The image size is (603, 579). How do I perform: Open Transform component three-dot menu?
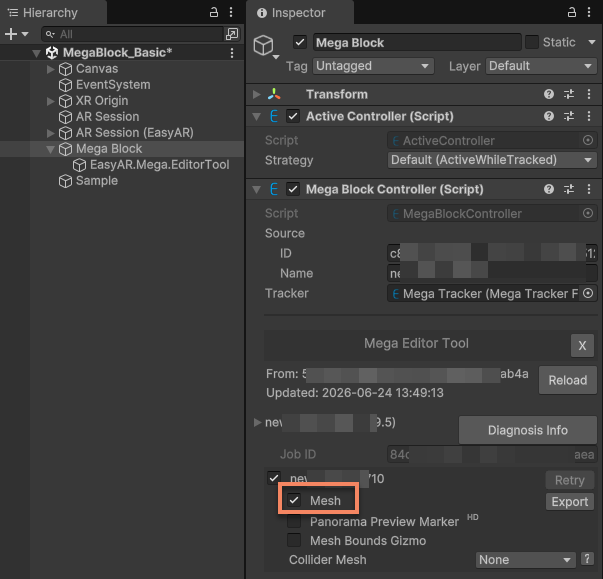click(x=589, y=94)
